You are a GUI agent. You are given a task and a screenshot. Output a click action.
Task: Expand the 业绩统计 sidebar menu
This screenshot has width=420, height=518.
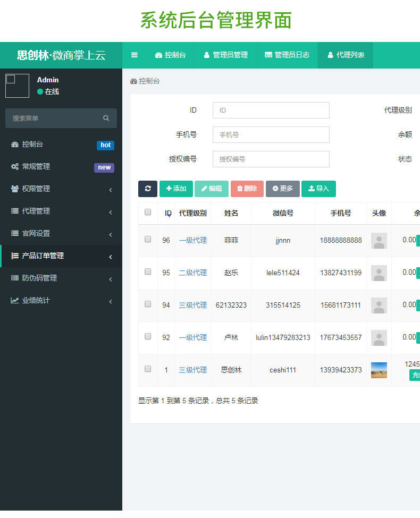(61, 301)
